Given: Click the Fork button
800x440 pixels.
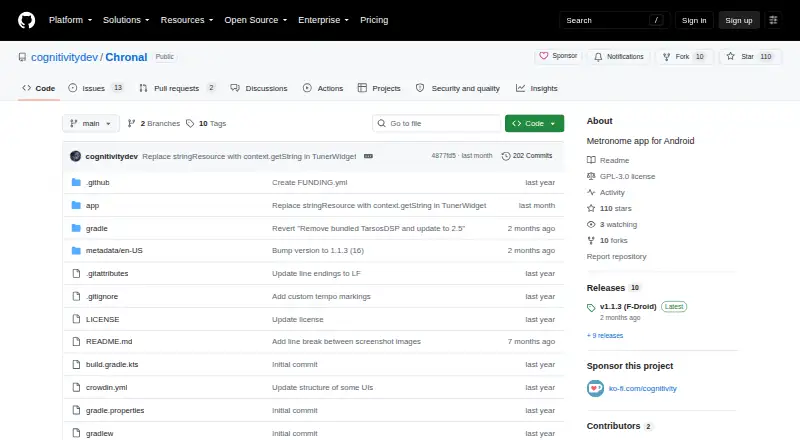Looking at the screenshot, I should pos(683,57).
